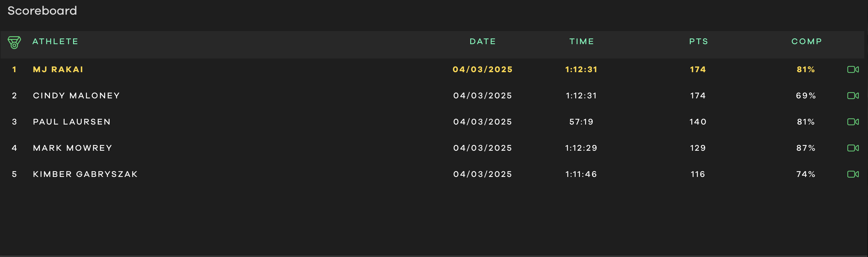The image size is (868, 257).
Task: Click the Scoreboard title
Action: pos(42,11)
